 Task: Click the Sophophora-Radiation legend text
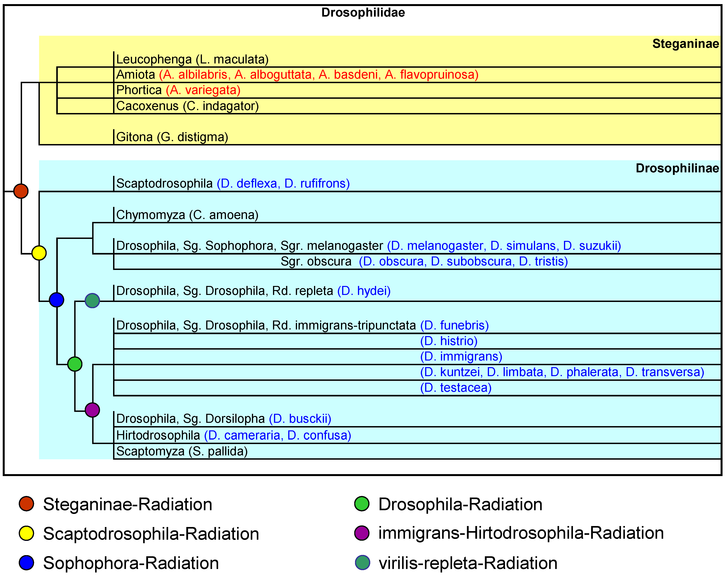[x=131, y=563]
